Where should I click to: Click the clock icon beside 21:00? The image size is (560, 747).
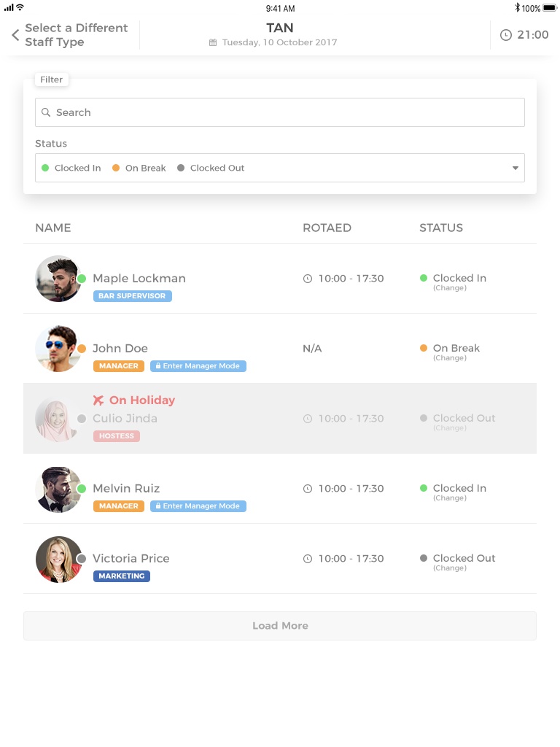point(506,35)
